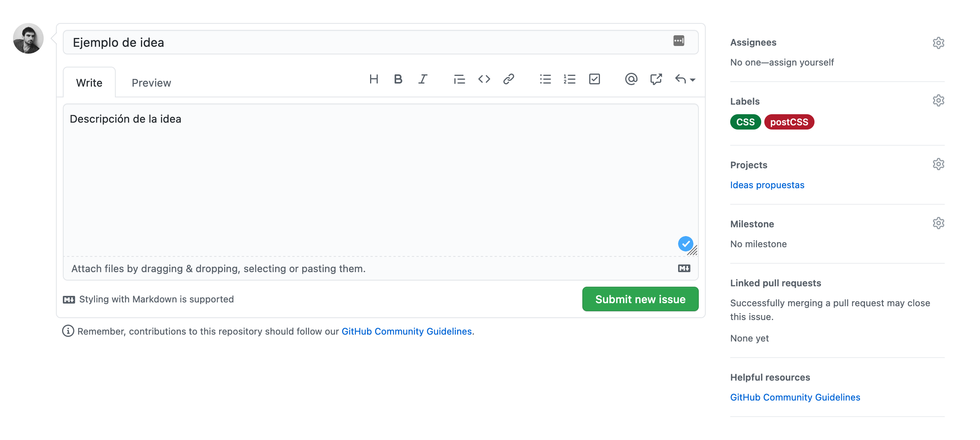Open the Labels settings gear

tap(938, 100)
